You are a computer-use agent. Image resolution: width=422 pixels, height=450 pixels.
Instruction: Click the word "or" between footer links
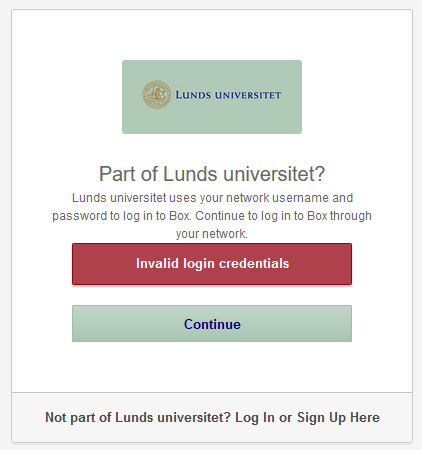pyautogui.click(x=286, y=418)
